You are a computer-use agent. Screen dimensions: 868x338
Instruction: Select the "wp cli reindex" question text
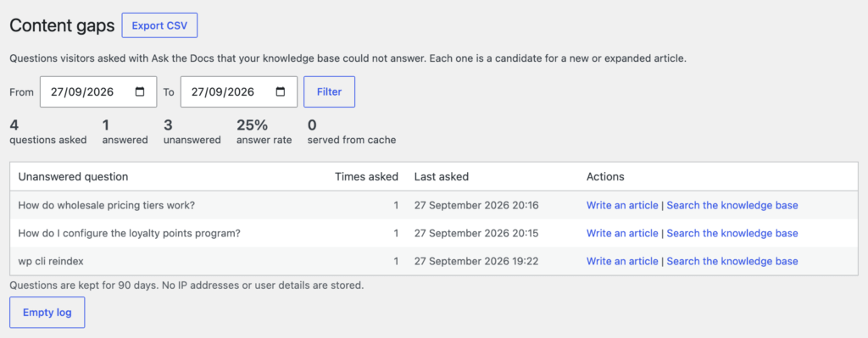[x=51, y=261]
